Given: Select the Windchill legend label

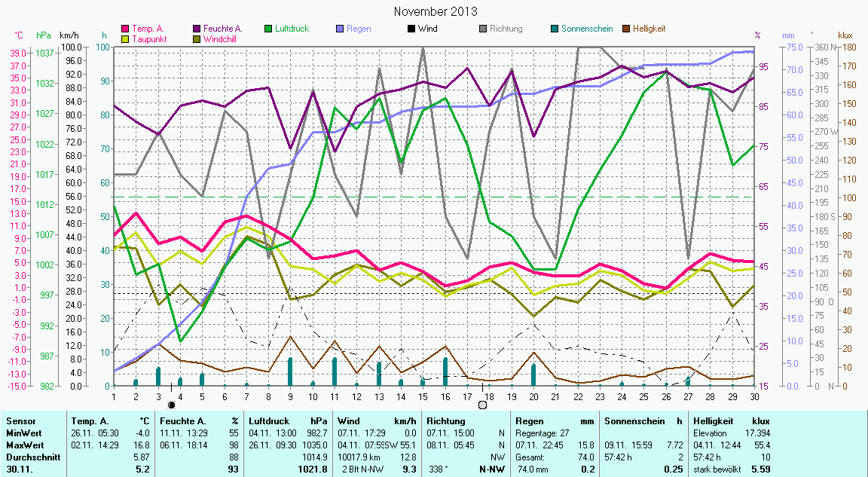Looking at the screenshot, I should coord(221,38).
